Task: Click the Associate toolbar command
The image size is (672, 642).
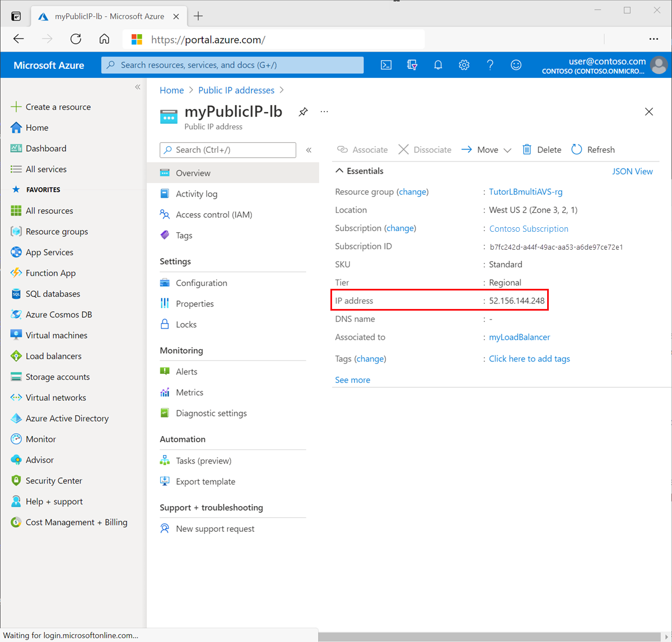Action: coord(362,150)
